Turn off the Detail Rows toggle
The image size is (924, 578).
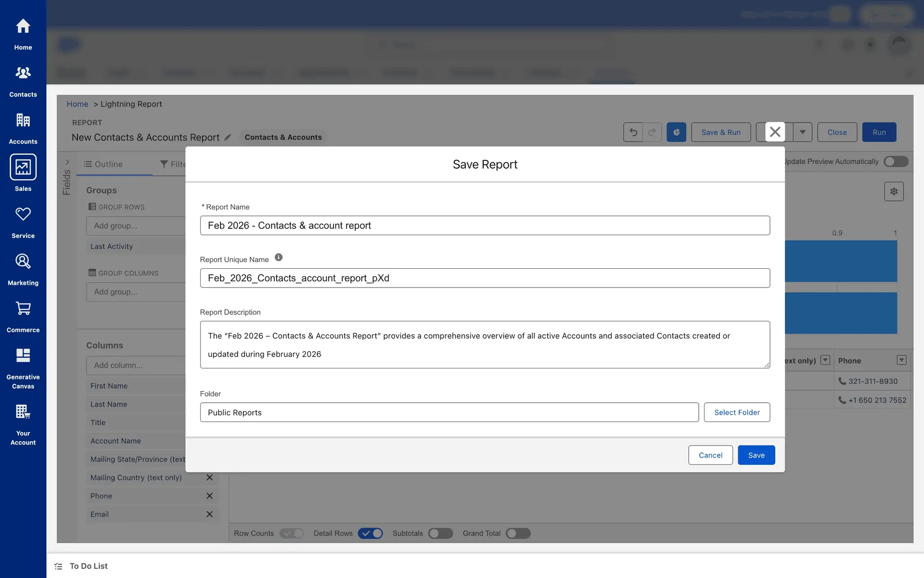click(x=370, y=533)
